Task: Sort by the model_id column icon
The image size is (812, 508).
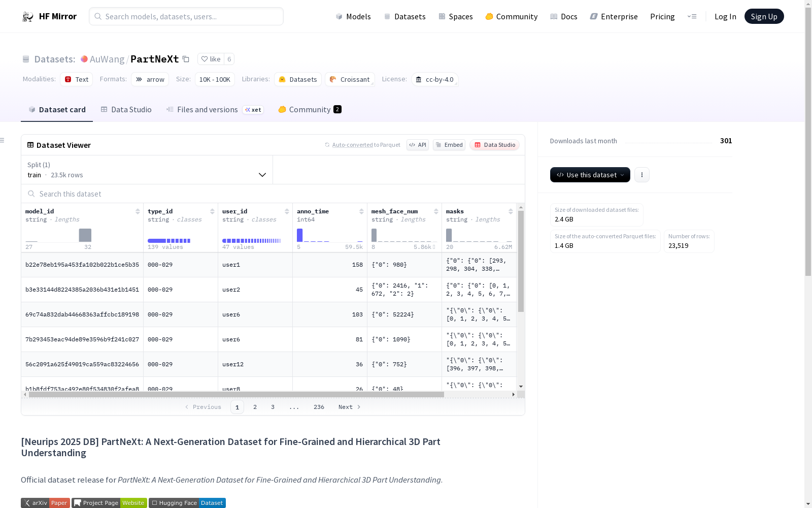Action: (x=138, y=211)
